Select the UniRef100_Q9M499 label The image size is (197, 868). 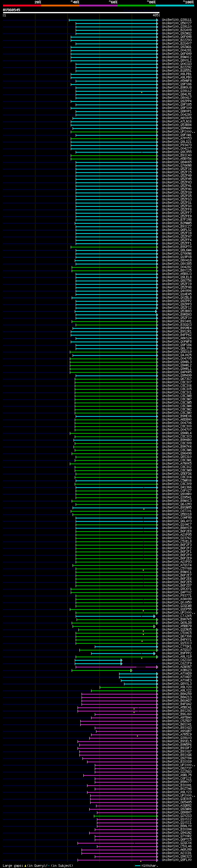177,375
